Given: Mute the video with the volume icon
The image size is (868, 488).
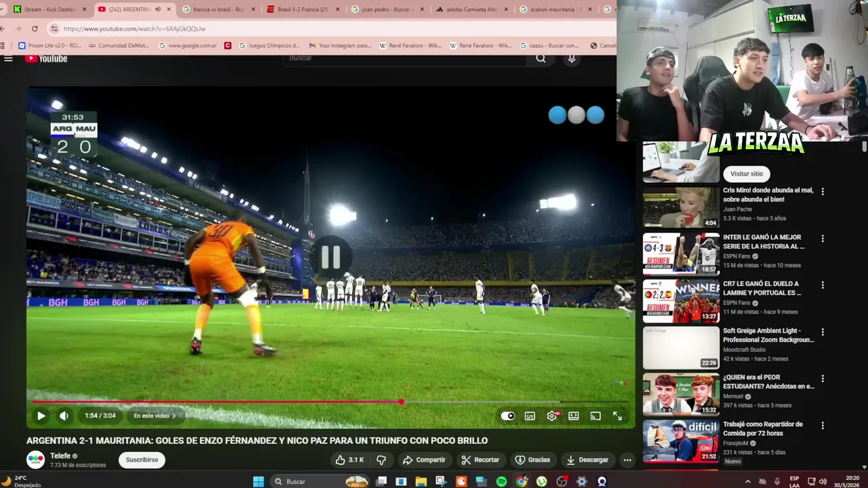Looking at the screenshot, I should 64,415.
